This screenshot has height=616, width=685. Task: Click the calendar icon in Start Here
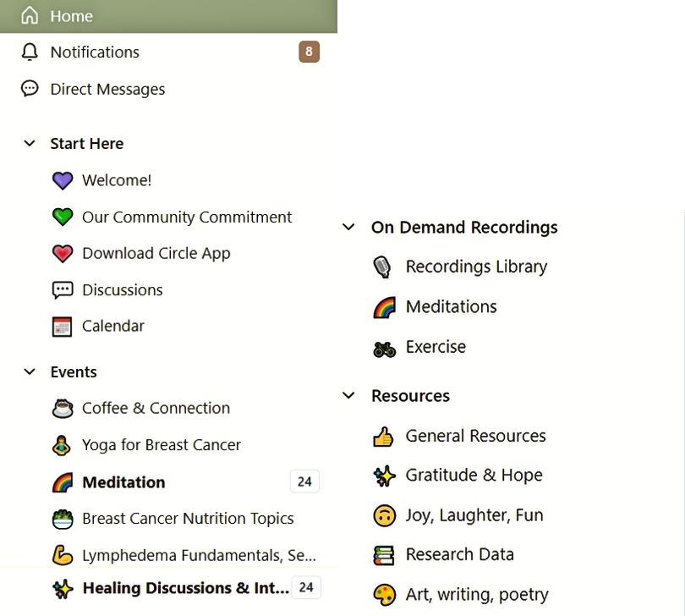pyautogui.click(x=62, y=326)
